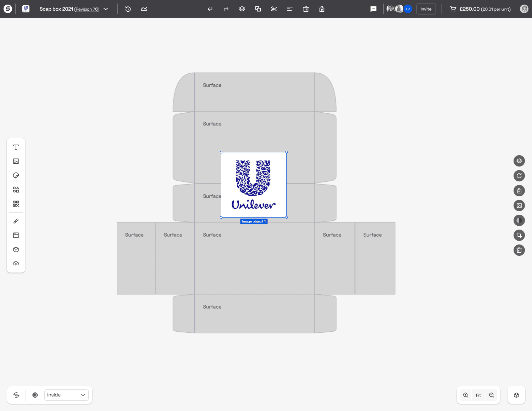
Task: Open layer order button on right panel
Action: tap(519, 161)
